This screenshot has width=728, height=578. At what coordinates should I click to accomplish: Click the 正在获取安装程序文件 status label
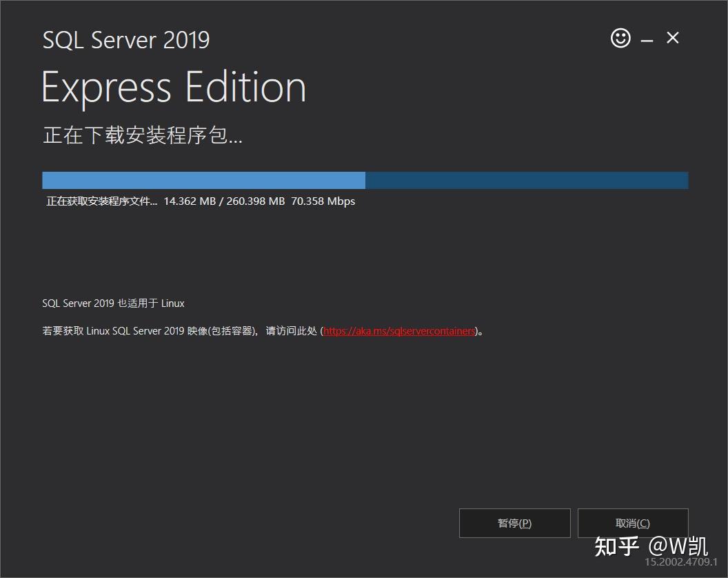point(101,201)
